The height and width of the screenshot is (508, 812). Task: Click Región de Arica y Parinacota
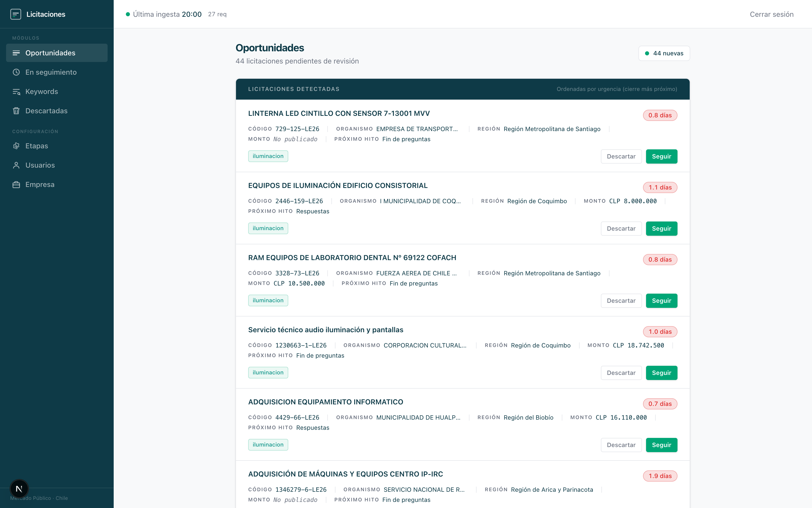tap(552, 489)
